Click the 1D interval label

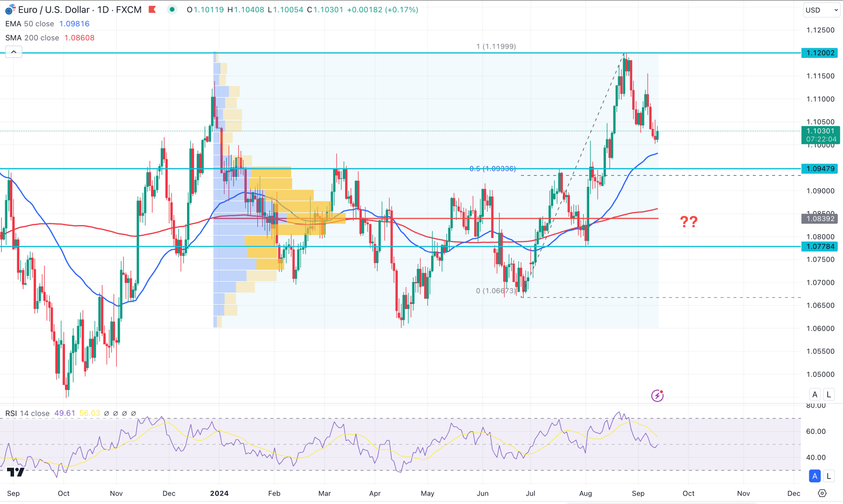(103, 10)
